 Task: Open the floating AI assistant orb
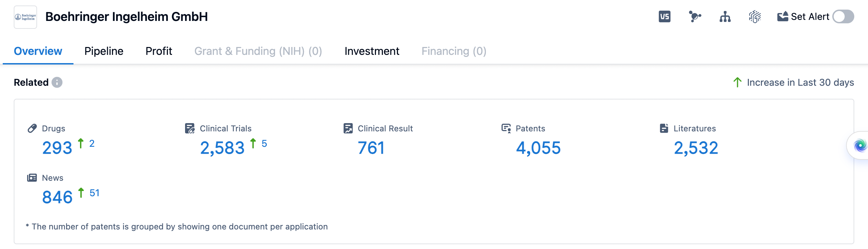860,145
